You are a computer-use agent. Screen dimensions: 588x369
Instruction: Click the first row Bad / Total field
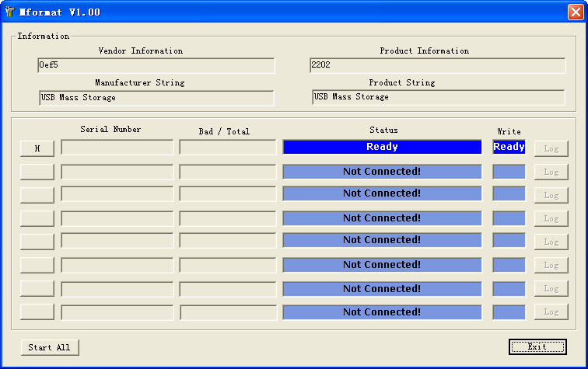point(228,148)
